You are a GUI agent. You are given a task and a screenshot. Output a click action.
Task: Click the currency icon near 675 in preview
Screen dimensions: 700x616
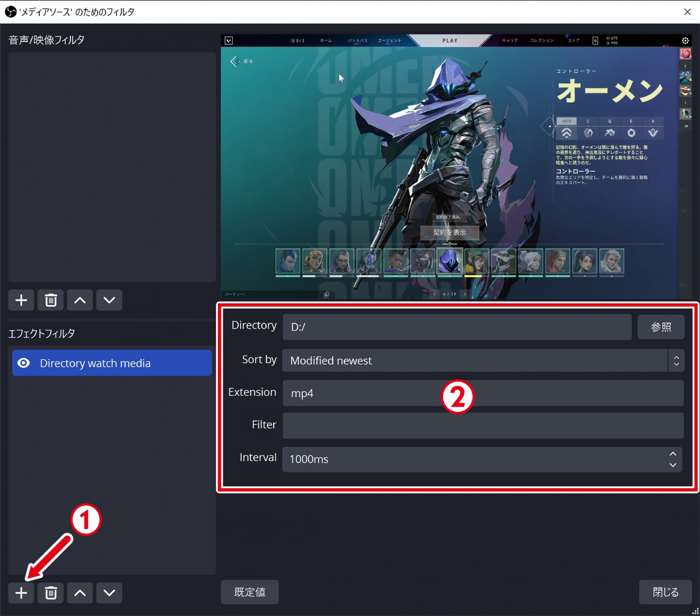(x=608, y=38)
